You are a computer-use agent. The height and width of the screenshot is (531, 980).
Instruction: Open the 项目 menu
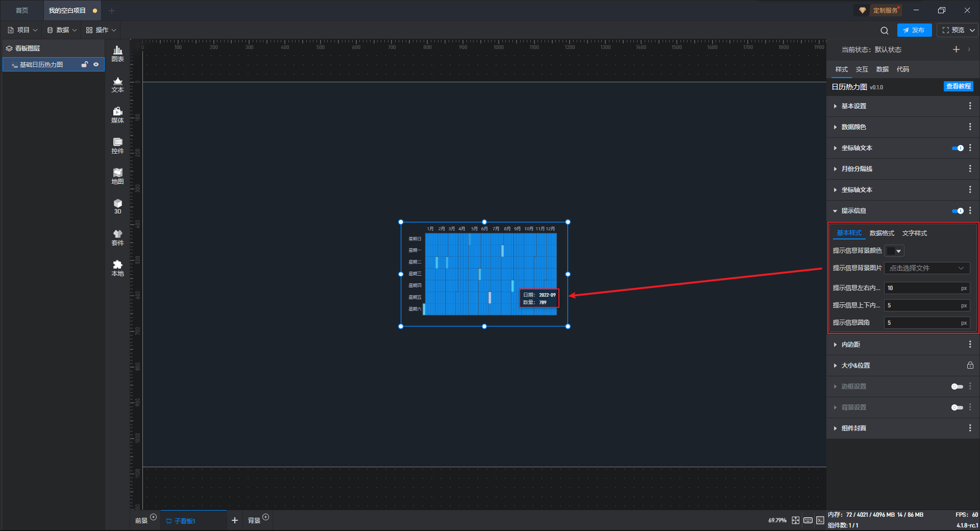pyautogui.click(x=23, y=30)
